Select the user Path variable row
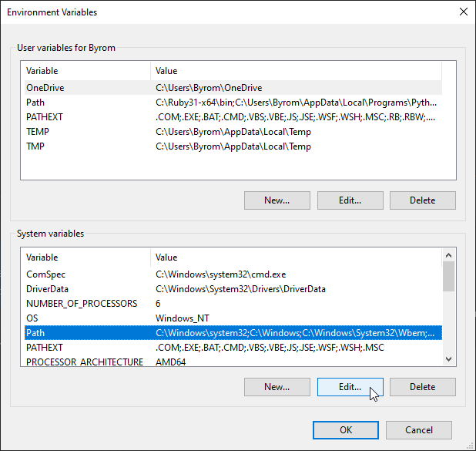Image resolution: width=476 pixels, height=451 pixels. [233, 103]
